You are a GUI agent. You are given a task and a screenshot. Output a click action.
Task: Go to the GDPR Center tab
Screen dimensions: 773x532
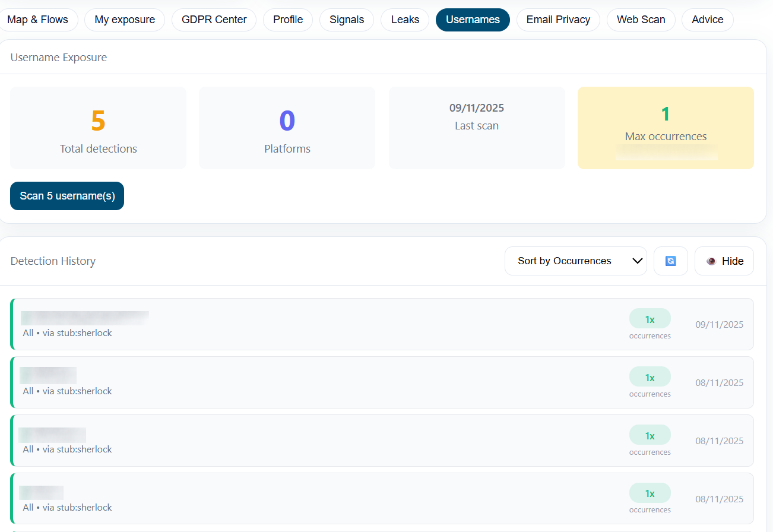(214, 20)
